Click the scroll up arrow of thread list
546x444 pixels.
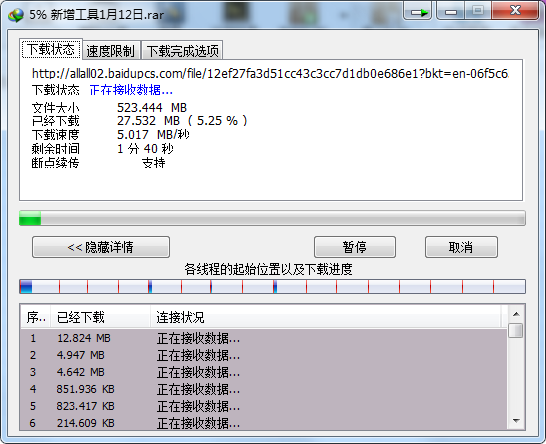(x=516, y=314)
